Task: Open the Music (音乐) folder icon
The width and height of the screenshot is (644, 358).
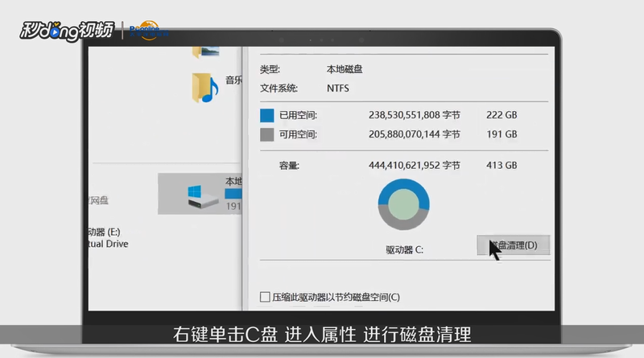Action: click(x=204, y=88)
